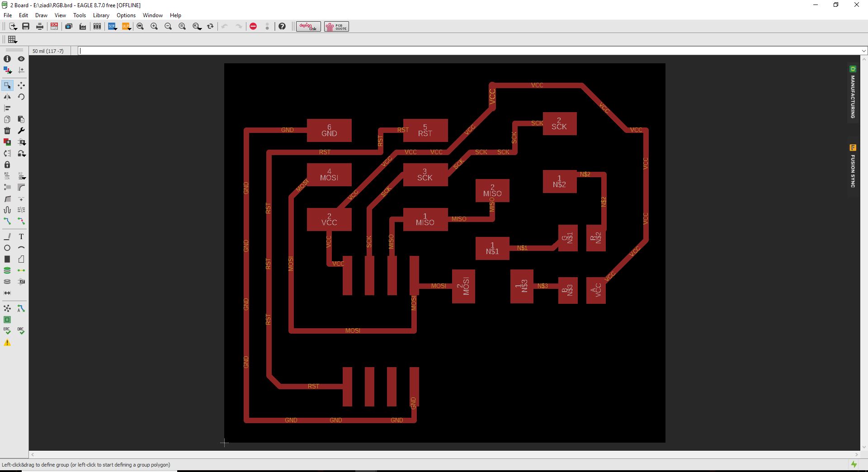Select the Group selection tool
The width and height of the screenshot is (868, 472).
7,85
